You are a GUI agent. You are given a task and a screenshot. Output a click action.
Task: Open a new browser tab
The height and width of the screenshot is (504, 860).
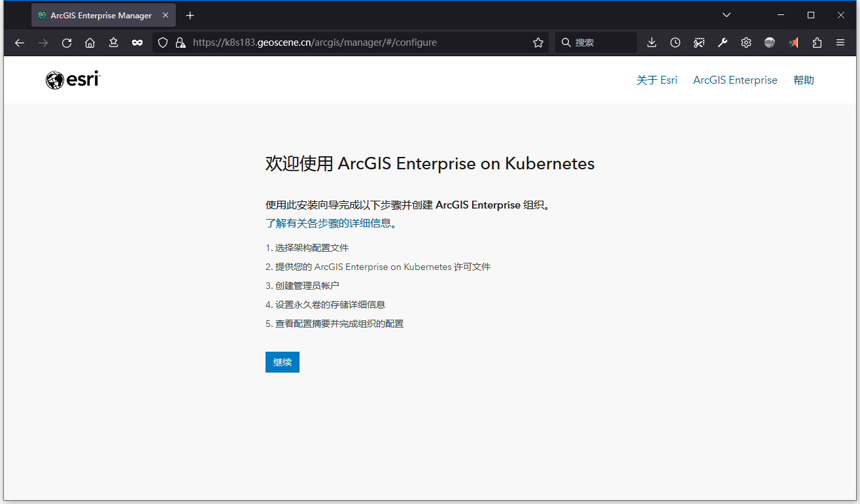[x=190, y=16]
